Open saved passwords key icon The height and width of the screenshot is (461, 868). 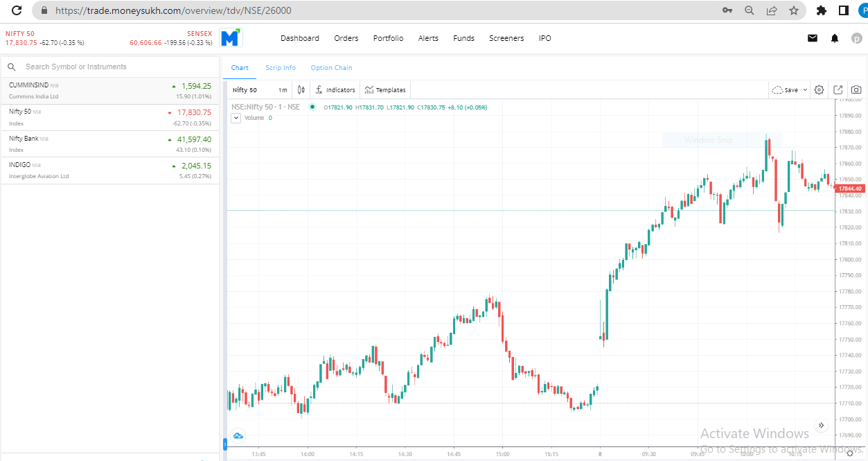tap(727, 10)
